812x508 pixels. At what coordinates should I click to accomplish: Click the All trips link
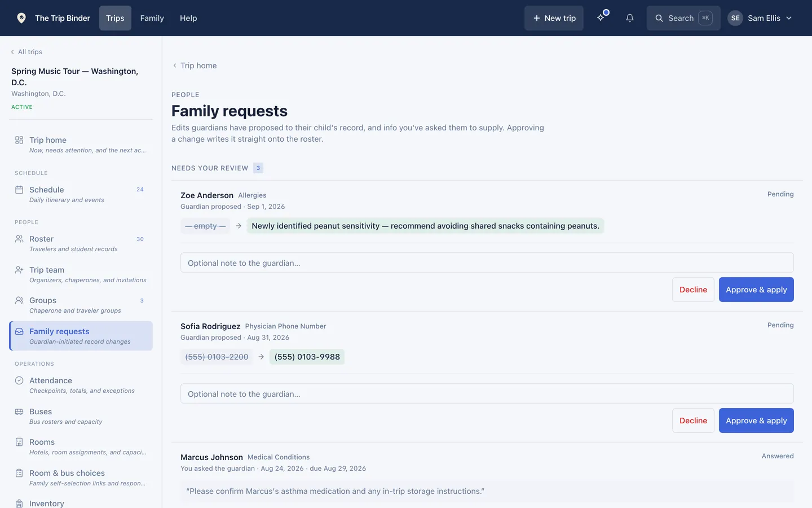30,52
